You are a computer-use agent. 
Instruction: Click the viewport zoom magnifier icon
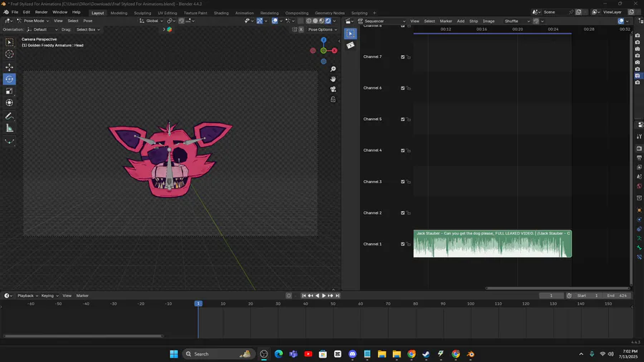coord(333,69)
